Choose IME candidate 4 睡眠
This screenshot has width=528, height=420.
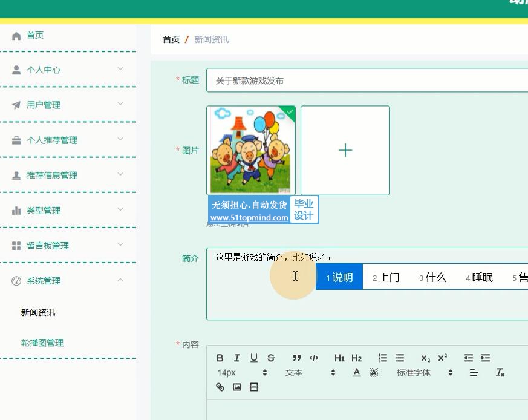479,277
